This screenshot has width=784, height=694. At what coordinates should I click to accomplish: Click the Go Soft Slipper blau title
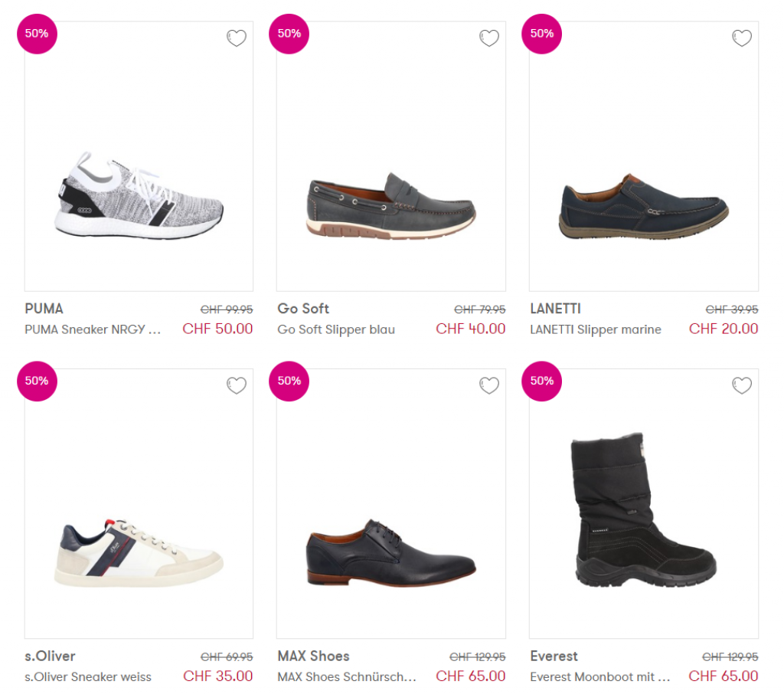point(336,330)
